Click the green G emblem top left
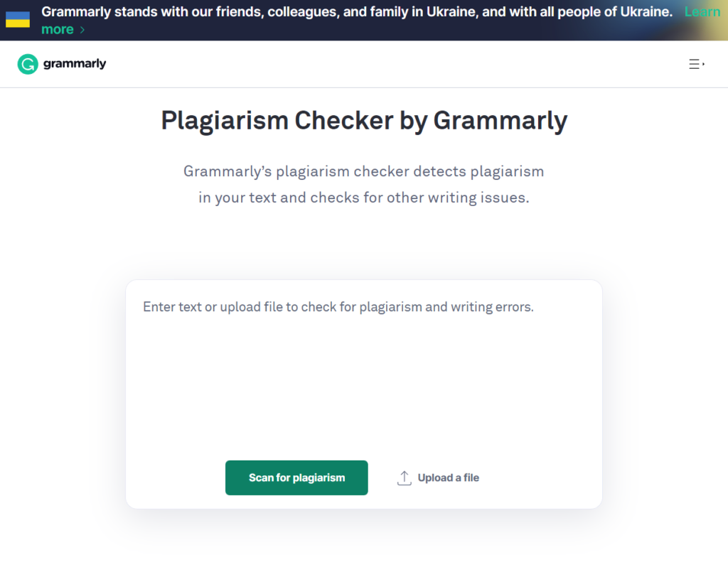This screenshot has width=728, height=582. [x=27, y=63]
